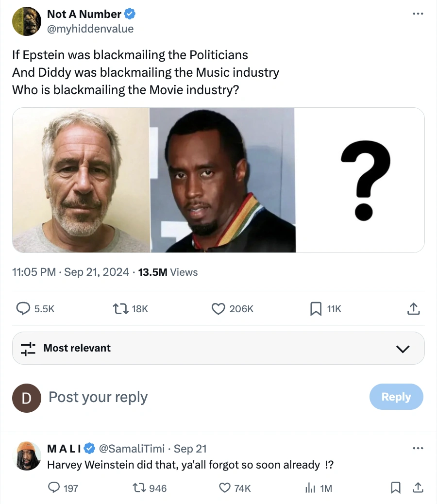This screenshot has height=504, width=437.
Task: View analytics on MALI reply showing 1M
Action: (x=310, y=488)
